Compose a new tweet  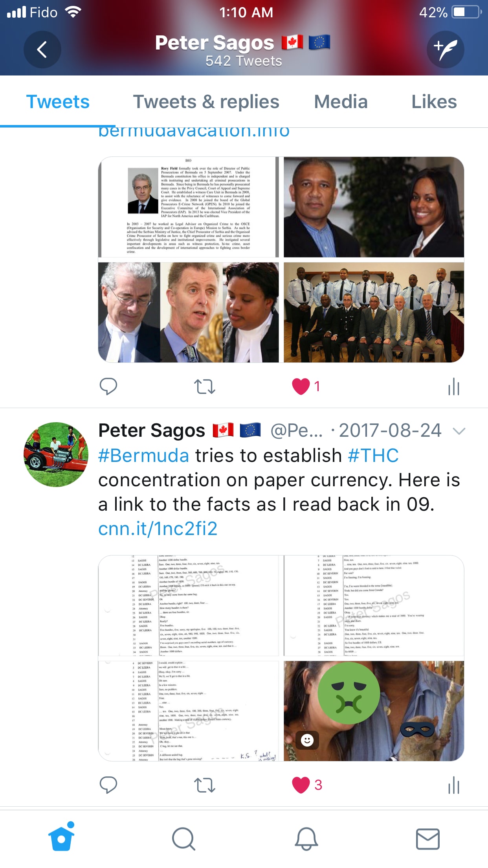(446, 50)
